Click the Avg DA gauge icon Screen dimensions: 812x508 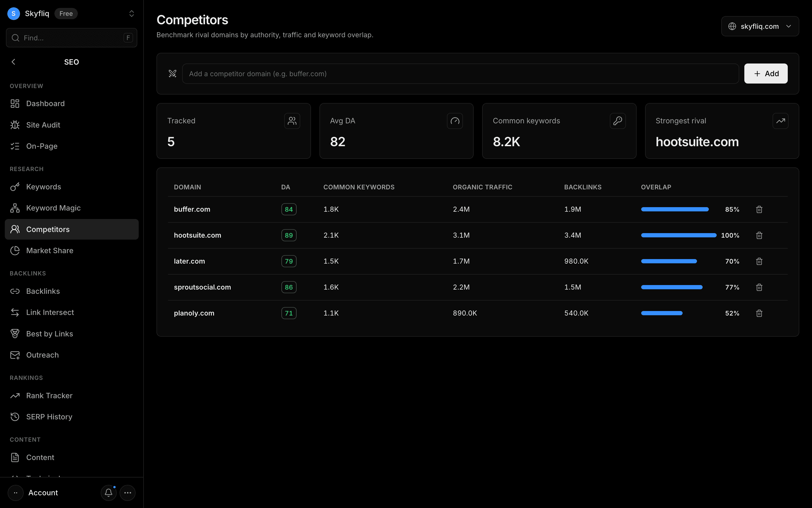click(455, 121)
